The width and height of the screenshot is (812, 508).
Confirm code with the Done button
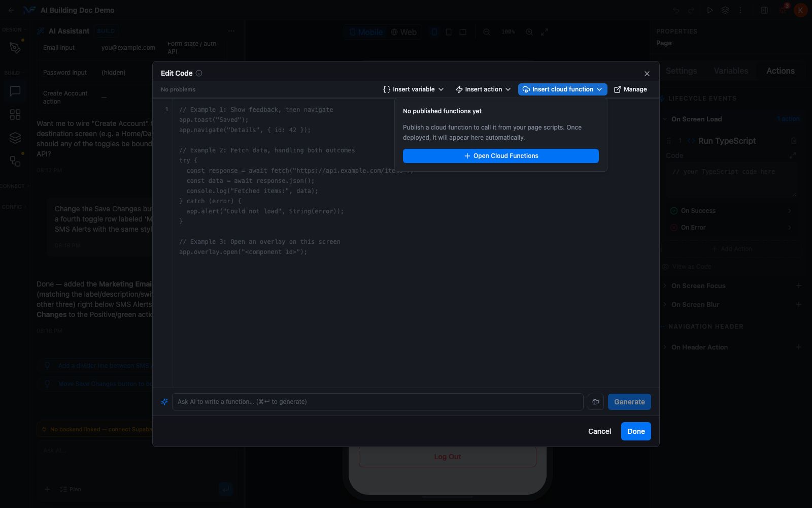(636, 431)
